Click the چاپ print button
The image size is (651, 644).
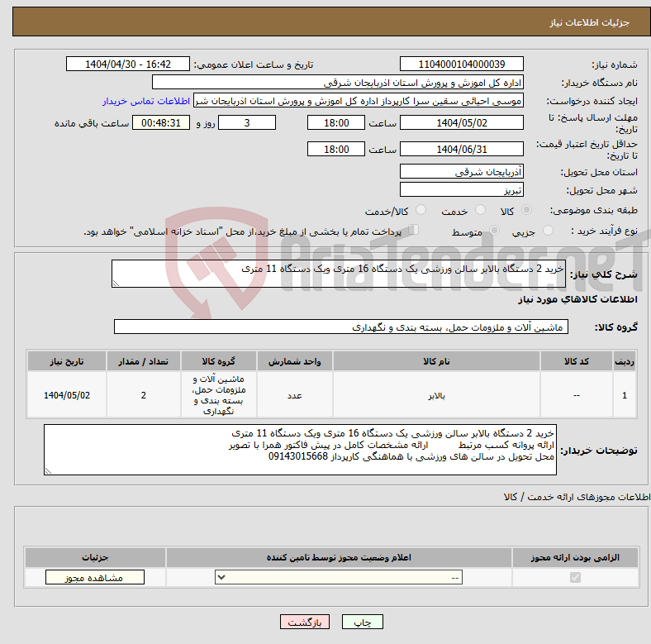(362, 622)
